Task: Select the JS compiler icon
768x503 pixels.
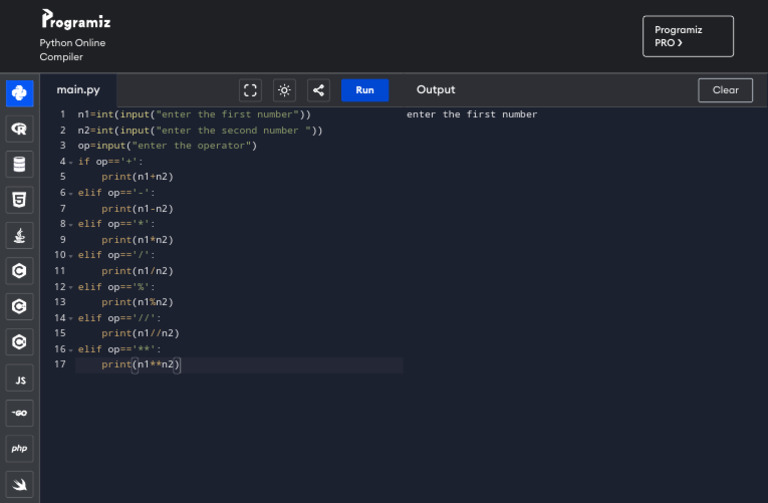Action: pos(19,379)
